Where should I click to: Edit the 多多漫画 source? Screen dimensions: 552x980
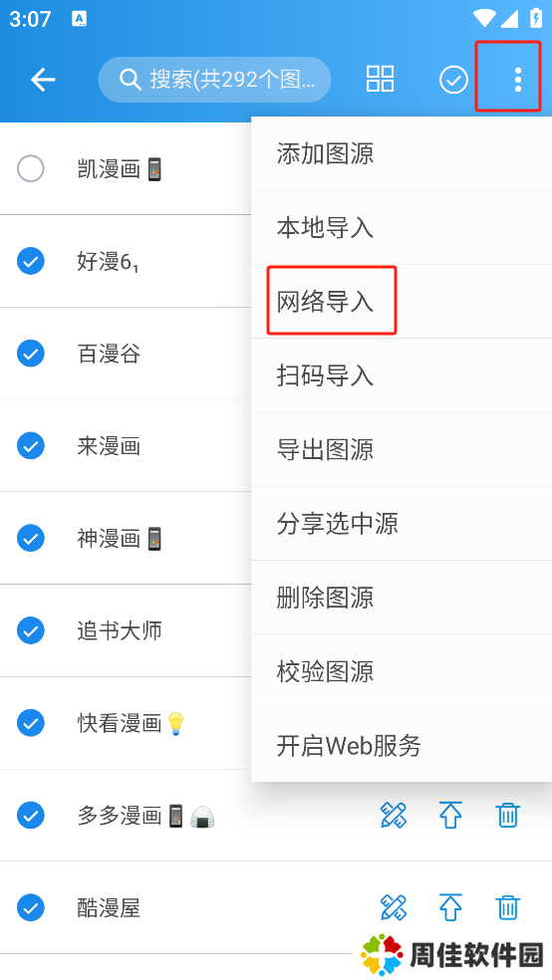click(394, 815)
